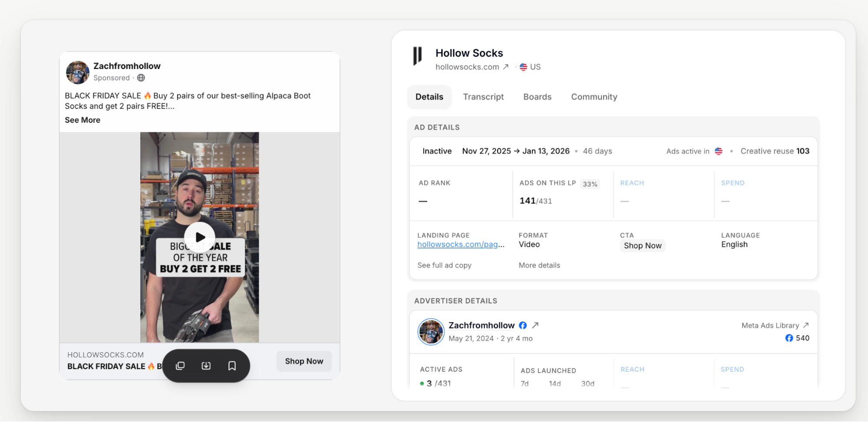The image size is (868, 422).
Task: Click the advertiser profile picture in Advertiser Details
Action: pos(431,332)
